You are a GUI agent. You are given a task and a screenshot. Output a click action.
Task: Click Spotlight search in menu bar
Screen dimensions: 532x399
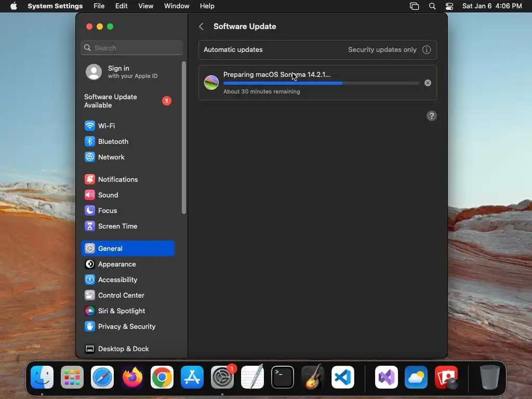tap(432, 6)
